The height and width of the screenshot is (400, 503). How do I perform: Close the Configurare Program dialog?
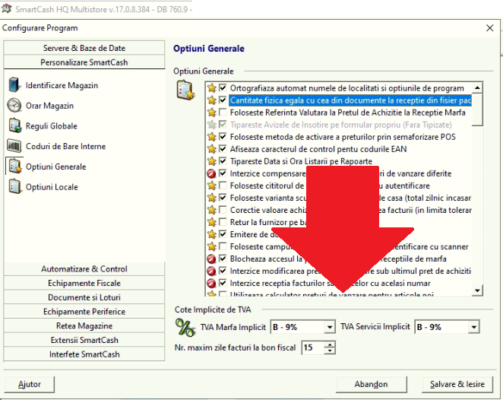tap(489, 28)
